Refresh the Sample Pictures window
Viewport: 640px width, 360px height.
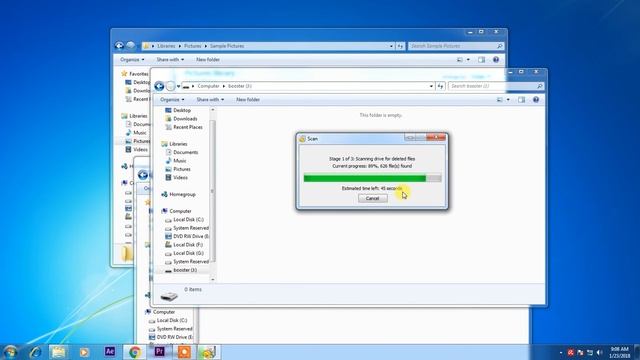pos(400,46)
